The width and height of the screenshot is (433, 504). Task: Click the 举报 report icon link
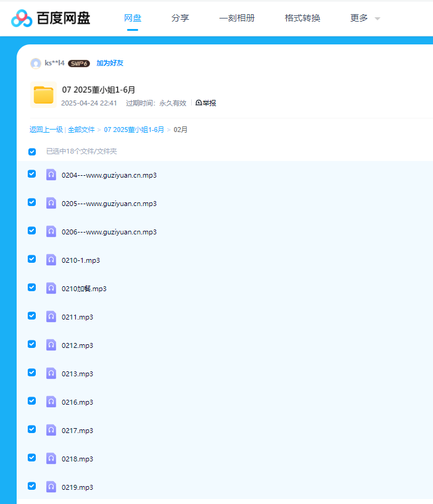[x=205, y=103]
